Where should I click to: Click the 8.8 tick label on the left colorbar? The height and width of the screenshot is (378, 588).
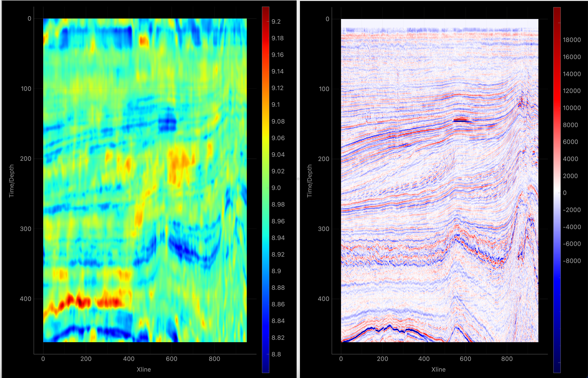tap(276, 354)
